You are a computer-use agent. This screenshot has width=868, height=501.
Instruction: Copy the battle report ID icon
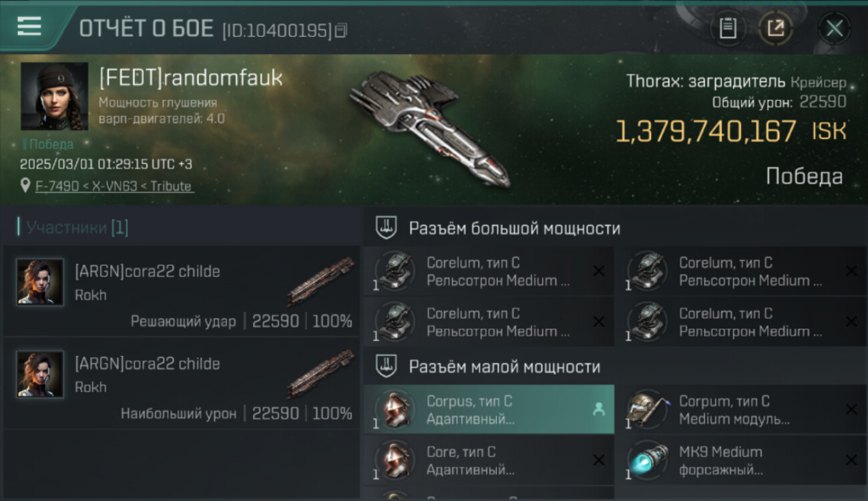coord(341,30)
